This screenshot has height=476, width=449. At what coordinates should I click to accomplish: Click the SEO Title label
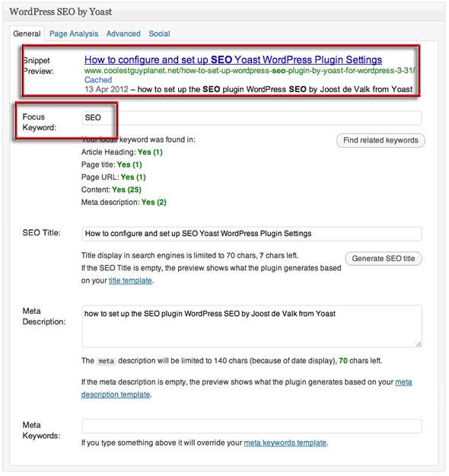pos(41,233)
